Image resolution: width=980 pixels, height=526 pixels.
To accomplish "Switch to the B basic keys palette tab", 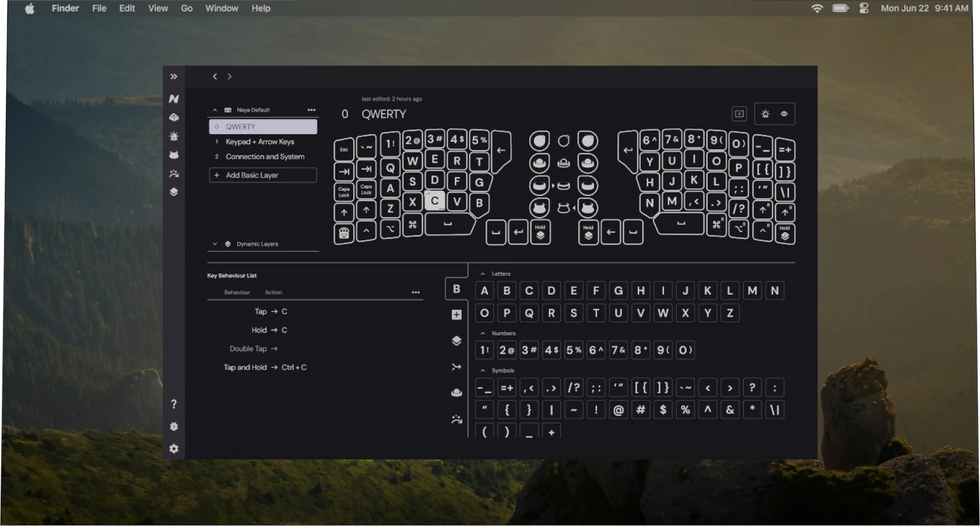I will 457,289.
